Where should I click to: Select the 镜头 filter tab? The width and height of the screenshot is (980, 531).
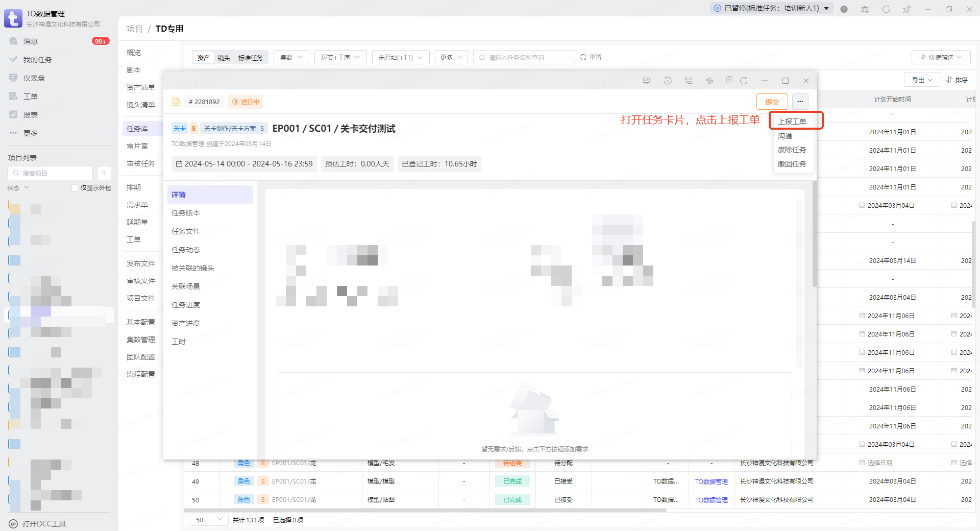[x=224, y=58]
